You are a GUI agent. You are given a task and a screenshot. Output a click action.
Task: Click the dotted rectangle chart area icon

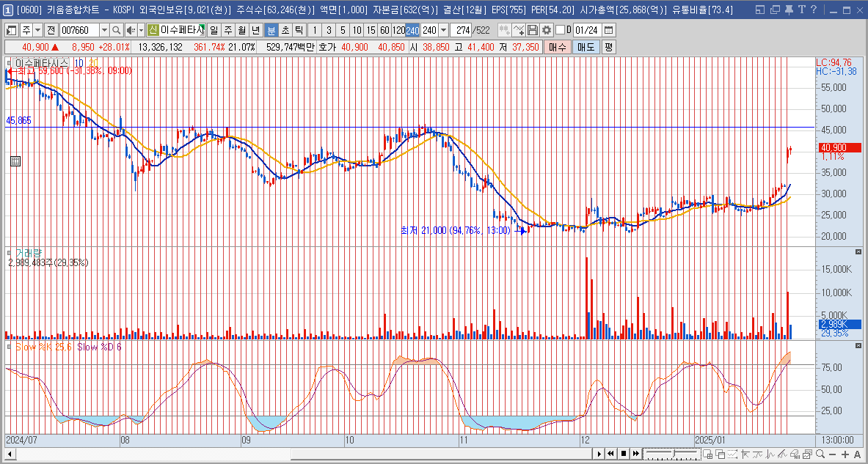(733, 454)
